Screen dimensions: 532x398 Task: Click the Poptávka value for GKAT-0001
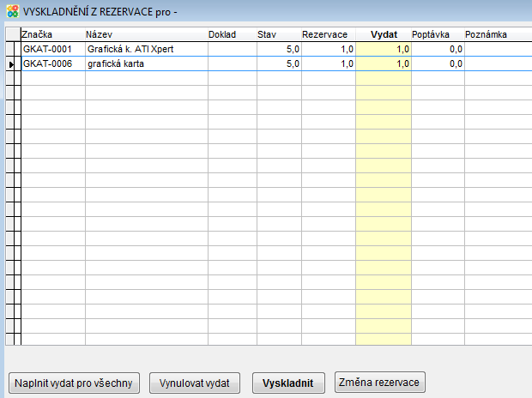click(438, 49)
